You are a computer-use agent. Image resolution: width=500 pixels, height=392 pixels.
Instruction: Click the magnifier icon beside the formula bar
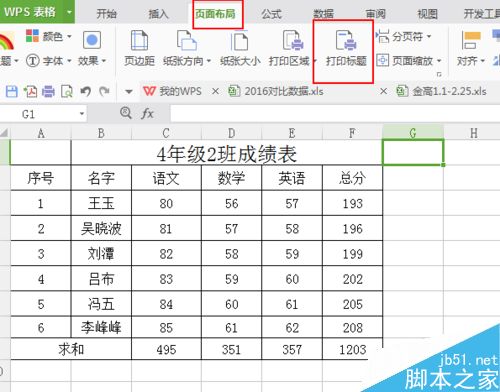tap(126, 113)
